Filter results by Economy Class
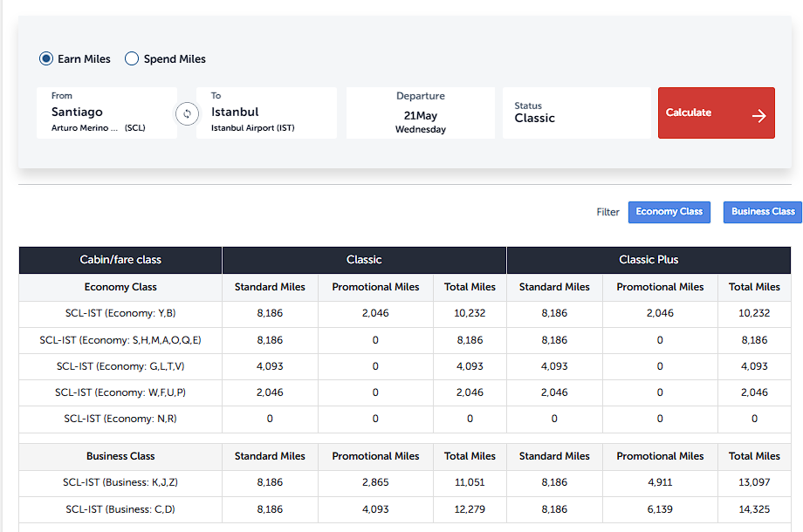Screen dimensions: 803x532 click(x=669, y=212)
